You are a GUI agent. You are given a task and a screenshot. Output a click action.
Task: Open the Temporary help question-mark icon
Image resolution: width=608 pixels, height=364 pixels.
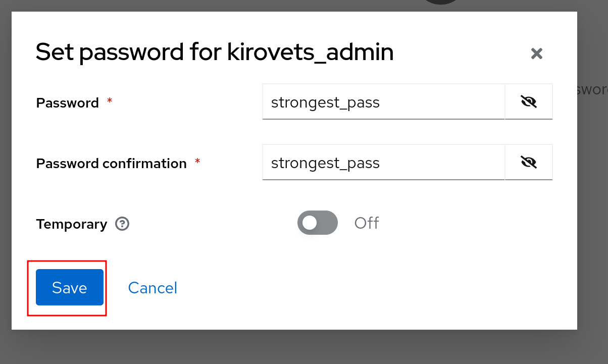122,224
